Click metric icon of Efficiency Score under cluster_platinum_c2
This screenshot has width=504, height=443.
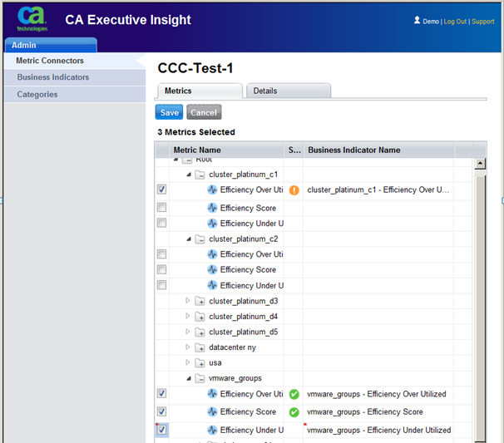[x=212, y=269]
